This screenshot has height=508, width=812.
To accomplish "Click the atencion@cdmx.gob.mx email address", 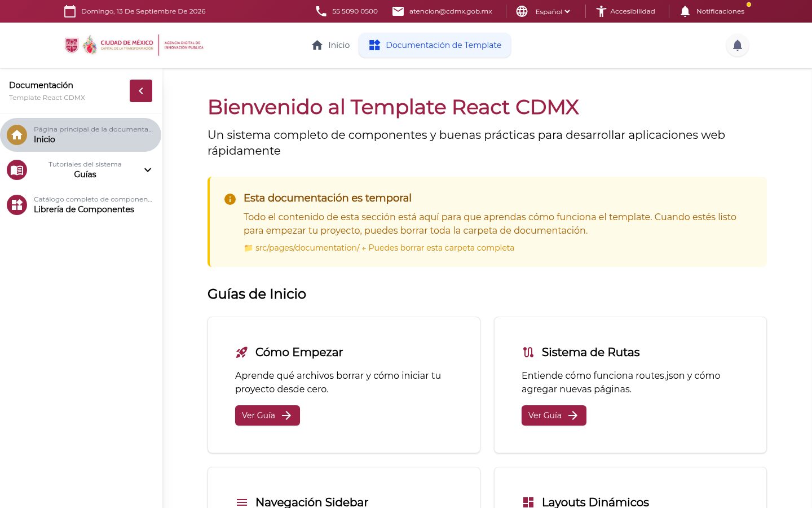I will [451, 11].
